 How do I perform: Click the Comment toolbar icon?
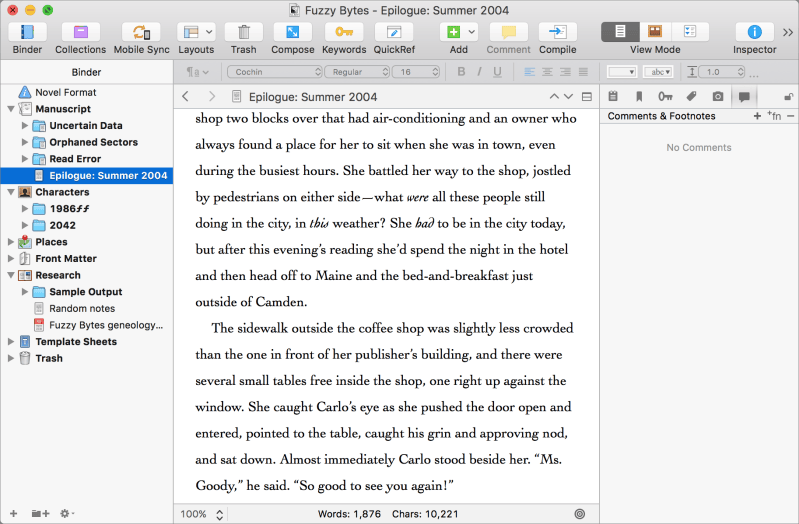point(508,32)
